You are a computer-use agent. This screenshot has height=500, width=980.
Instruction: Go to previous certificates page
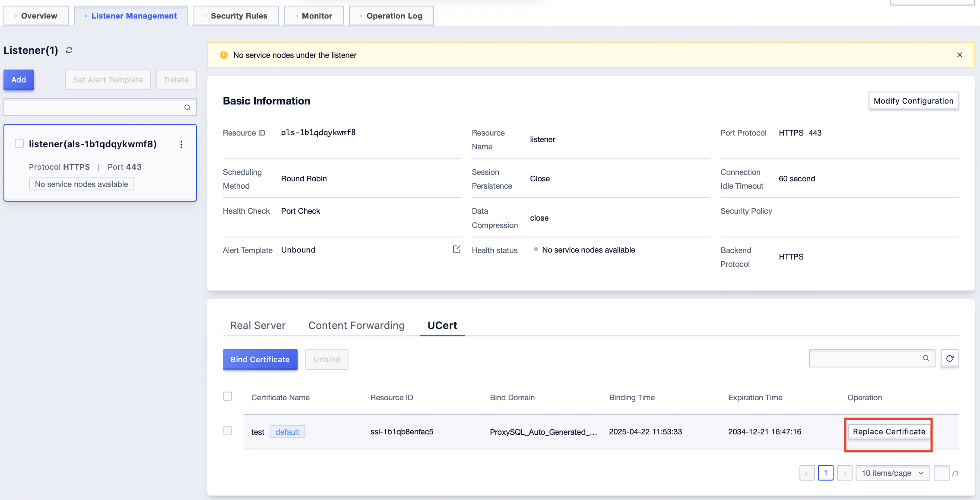[x=807, y=473]
